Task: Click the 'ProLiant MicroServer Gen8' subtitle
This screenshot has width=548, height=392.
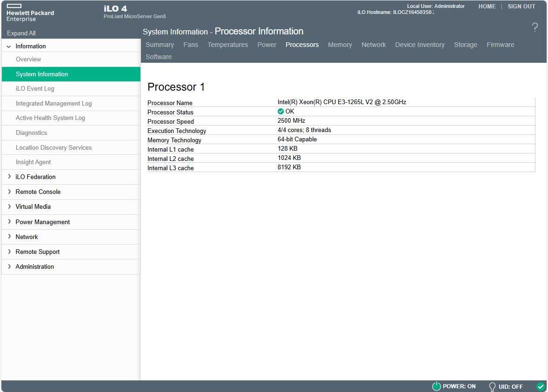Action: click(x=134, y=16)
